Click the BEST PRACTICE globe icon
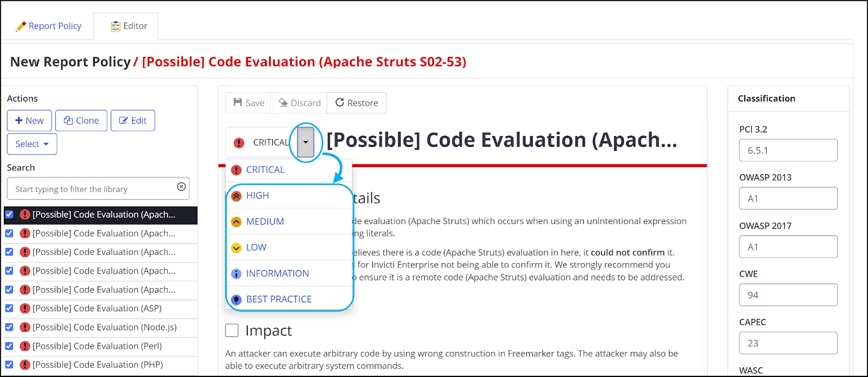 pyautogui.click(x=236, y=299)
